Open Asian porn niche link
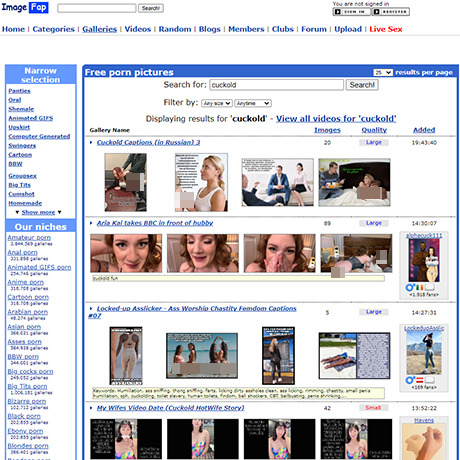Screen dimensions: 460x460 pos(24,327)
